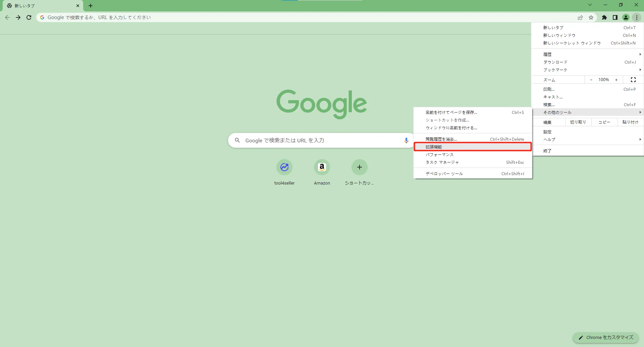Expand the 履歴 submenu
Viewport: 644px width, 347px height.
[x=588, y=54]
